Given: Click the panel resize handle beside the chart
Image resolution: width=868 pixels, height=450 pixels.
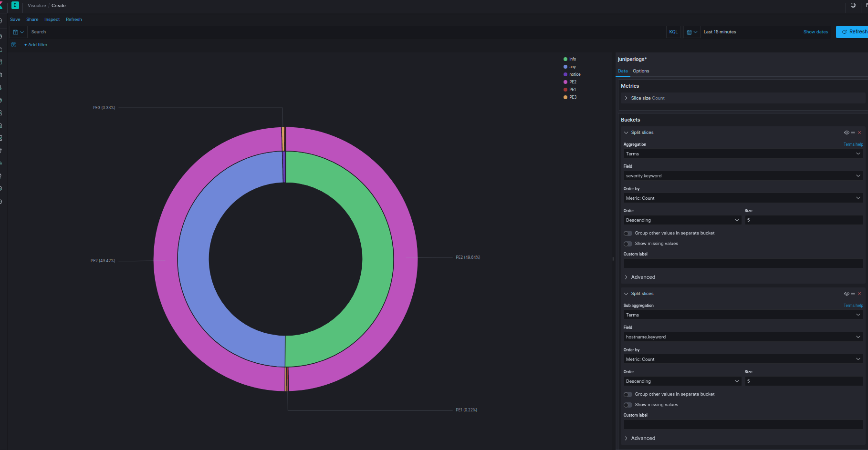Looking at the screenshot, I should click(613, 259).
